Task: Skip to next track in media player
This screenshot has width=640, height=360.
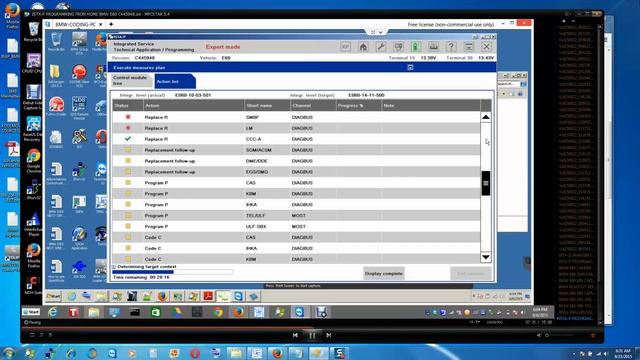Action: pos(329,335)
